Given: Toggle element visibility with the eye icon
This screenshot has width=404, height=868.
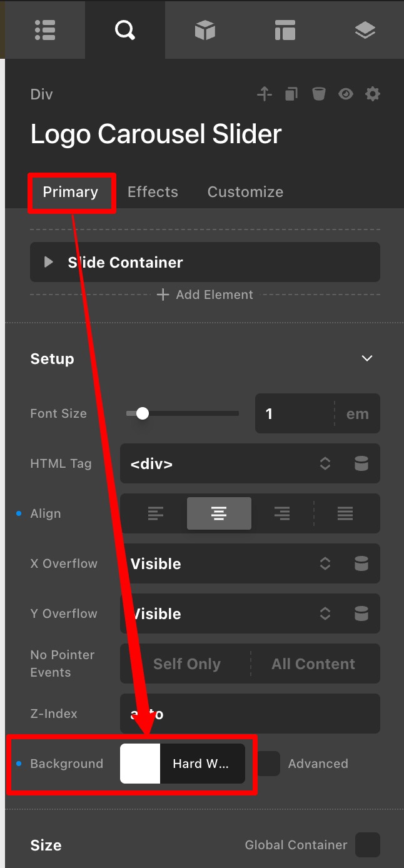Looking at the screenshot, I should click(346, 94).
